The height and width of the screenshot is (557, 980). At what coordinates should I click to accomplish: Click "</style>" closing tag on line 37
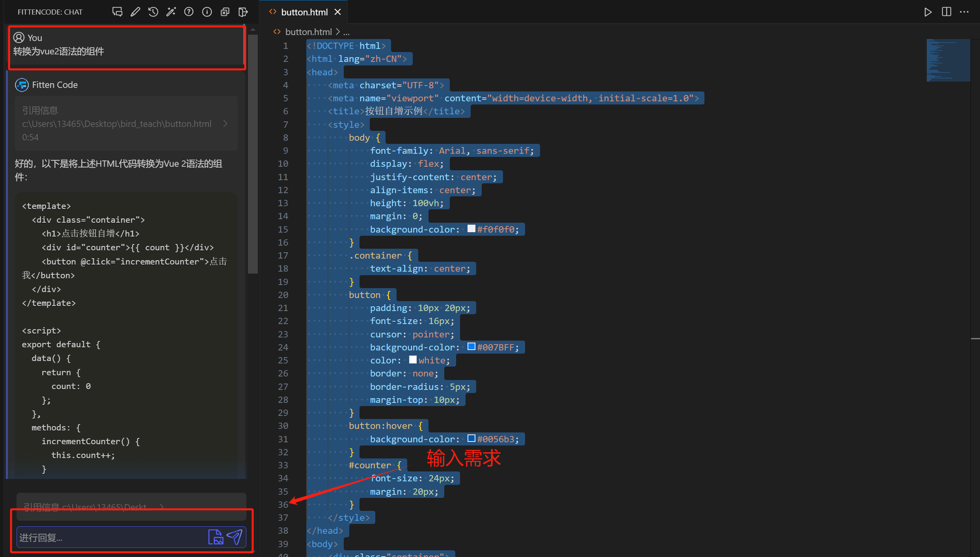point(349,518)
